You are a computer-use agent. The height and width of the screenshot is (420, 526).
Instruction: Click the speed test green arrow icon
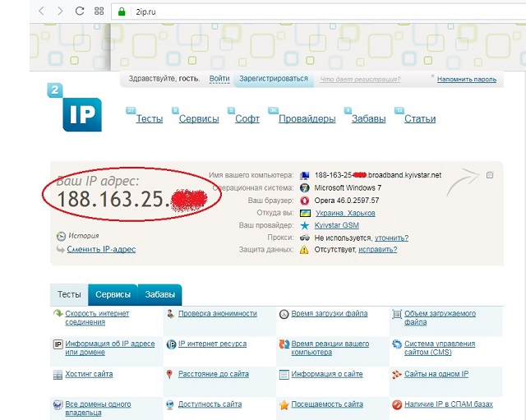point(58,313)
